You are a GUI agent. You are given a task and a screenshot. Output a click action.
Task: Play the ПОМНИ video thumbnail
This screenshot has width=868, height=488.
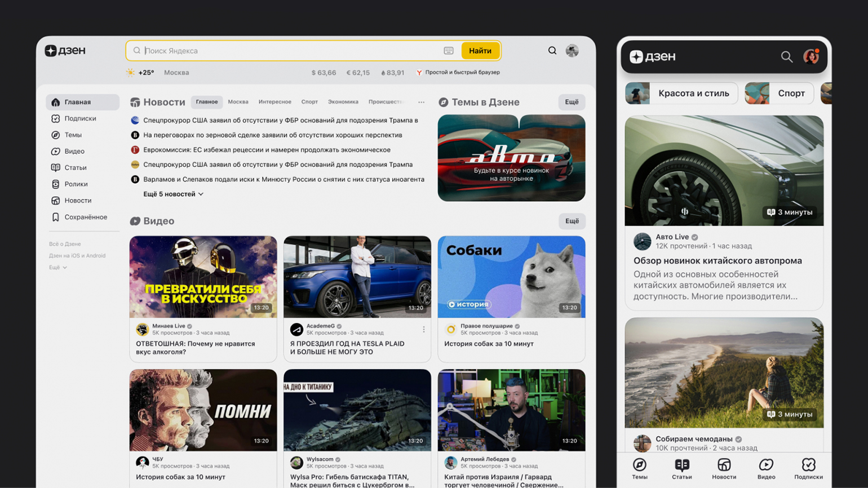coord(203,410)
